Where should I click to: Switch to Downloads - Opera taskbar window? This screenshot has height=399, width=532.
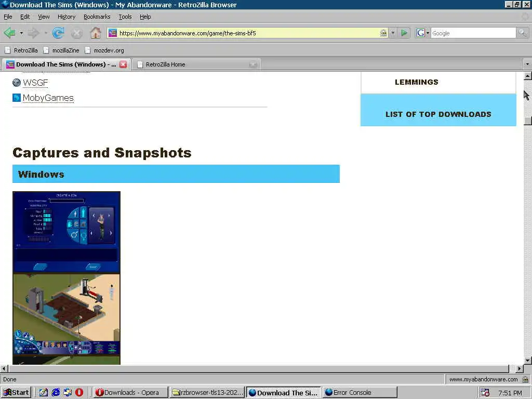pos(130,392)
